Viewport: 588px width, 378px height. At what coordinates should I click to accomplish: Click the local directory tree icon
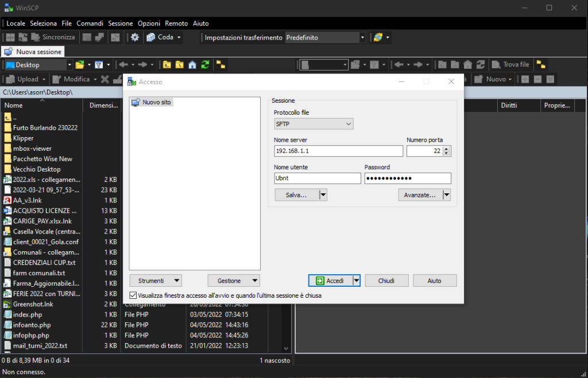click(221, 65)
